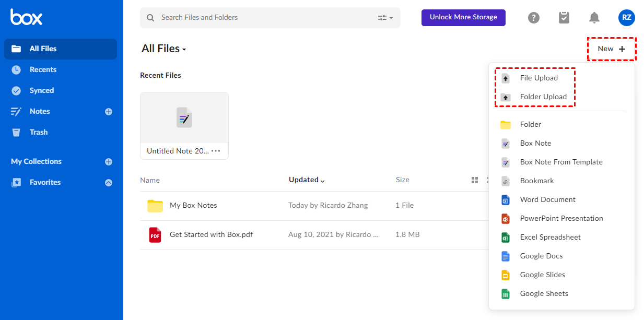Open the notifications bell icon
Viewport: 644px width, 320px height.
[594, 18]
